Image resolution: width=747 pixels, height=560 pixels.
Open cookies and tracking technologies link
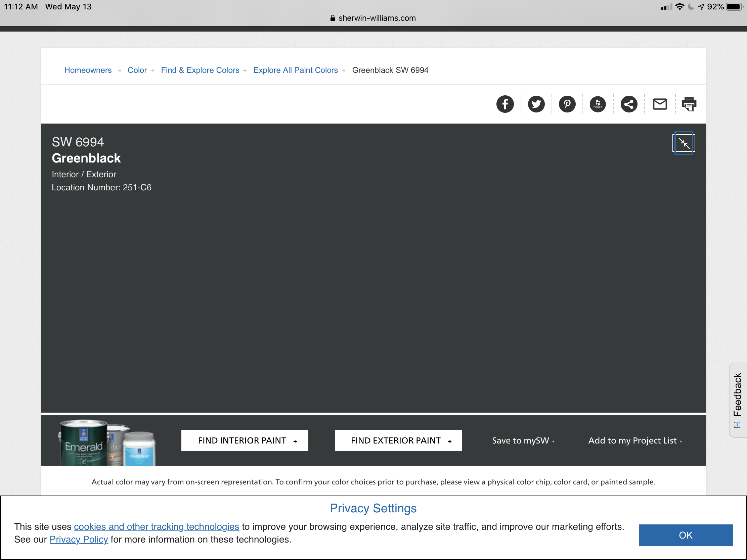[157, 526]
